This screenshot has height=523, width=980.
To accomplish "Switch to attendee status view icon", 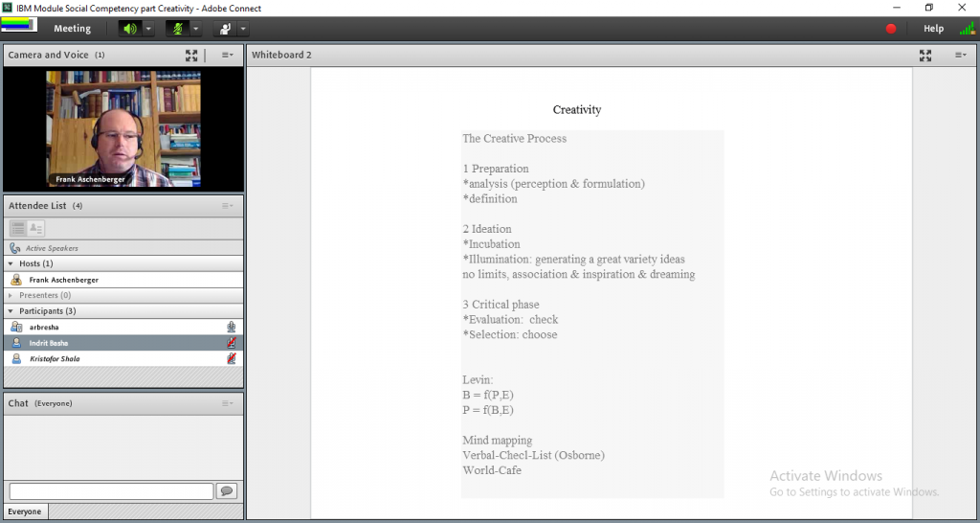I will click(x=36, y=228).
